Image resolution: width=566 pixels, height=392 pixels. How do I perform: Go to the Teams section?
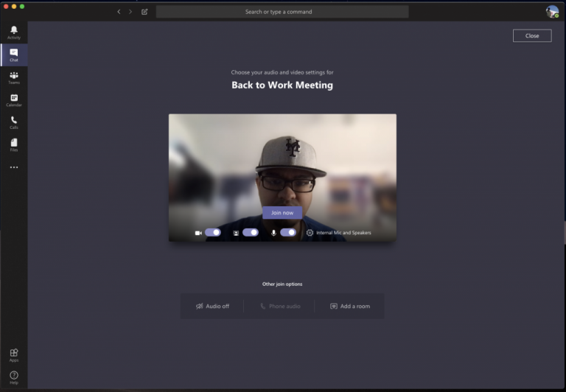(x=14, y=77)
